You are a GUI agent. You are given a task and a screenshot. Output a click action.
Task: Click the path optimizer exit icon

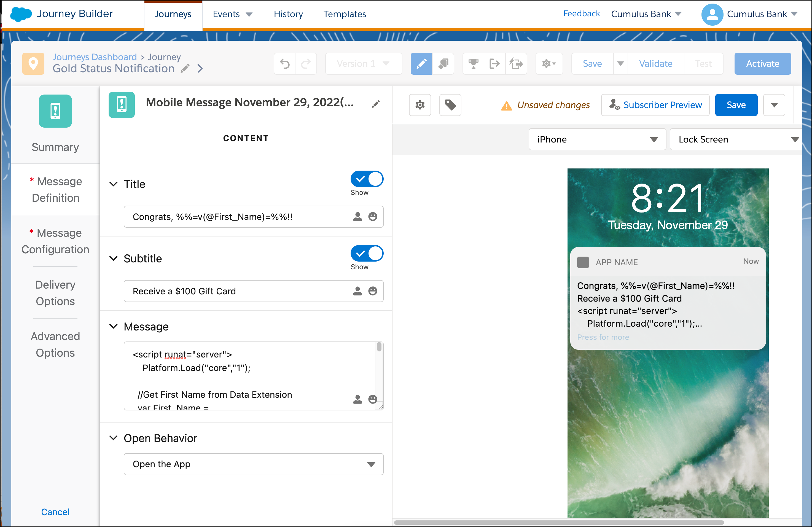516,63
